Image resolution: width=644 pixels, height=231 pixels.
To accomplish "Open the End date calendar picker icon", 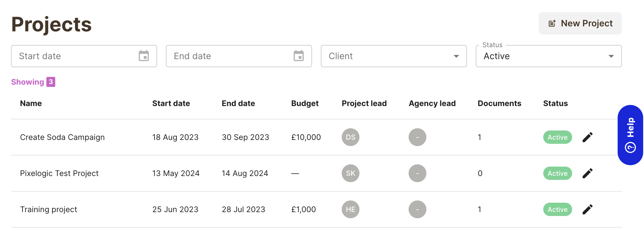I will [x=299, y=56].
